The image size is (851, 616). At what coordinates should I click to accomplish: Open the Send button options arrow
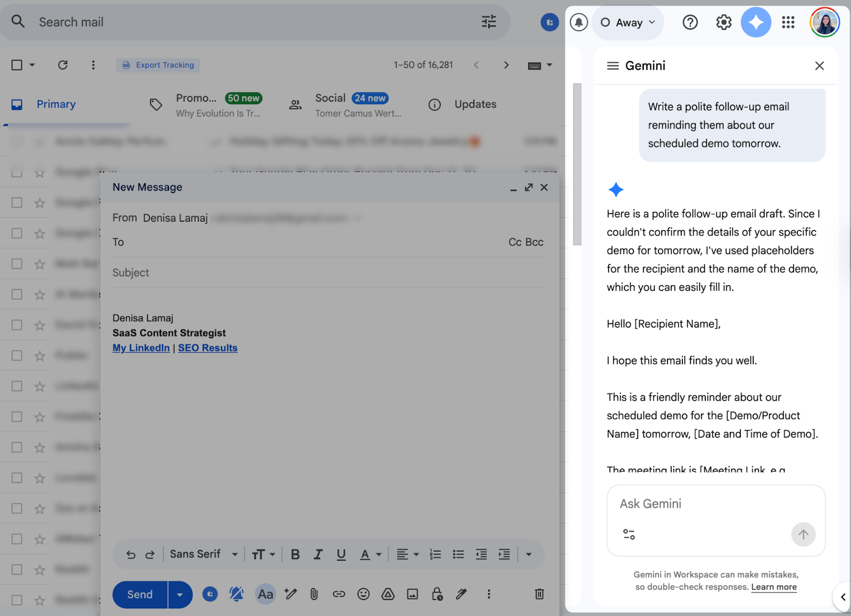(x=180, y=594)
